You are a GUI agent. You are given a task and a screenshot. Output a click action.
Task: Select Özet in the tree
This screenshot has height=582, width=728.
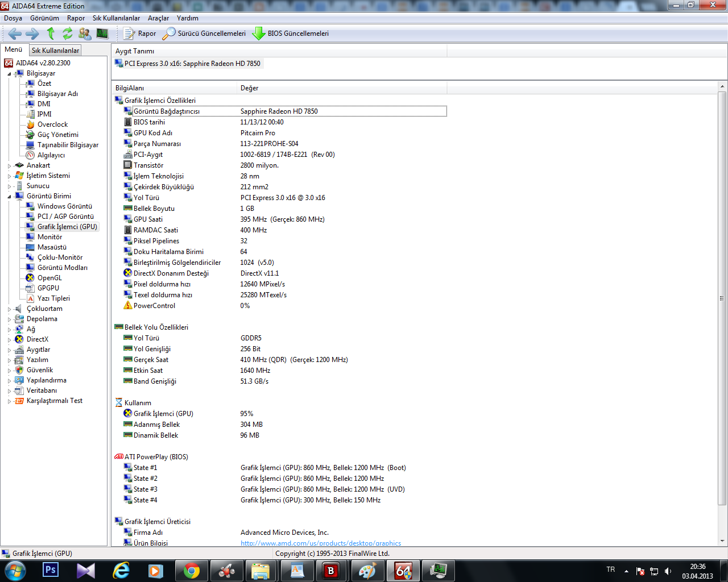click(x=44, y=84)
